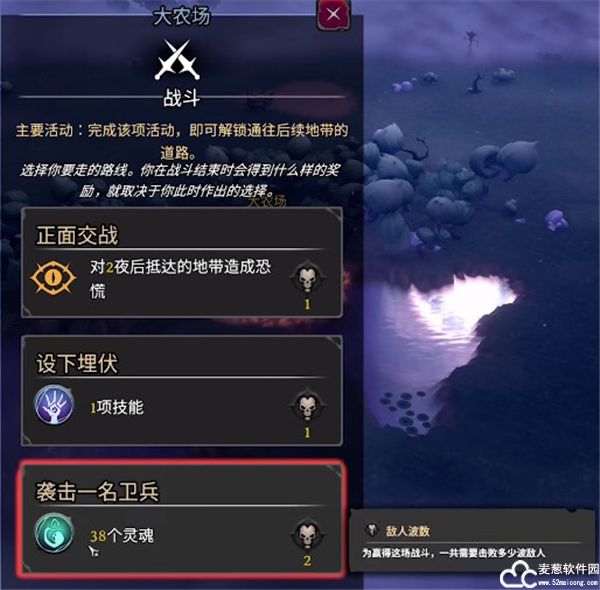
Task: Click the 战斗 heading label
Action: [181, 98]
